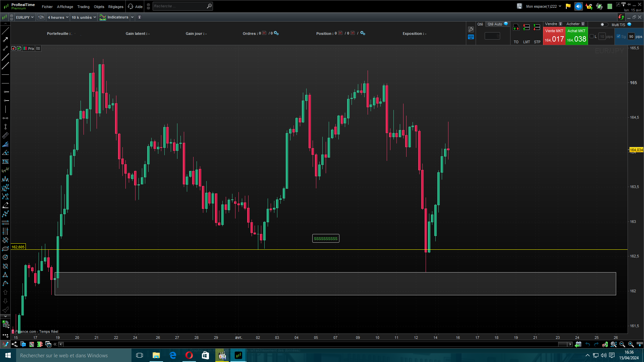Open the Objets menu
The image size is (644, 362).
[99, 7]
